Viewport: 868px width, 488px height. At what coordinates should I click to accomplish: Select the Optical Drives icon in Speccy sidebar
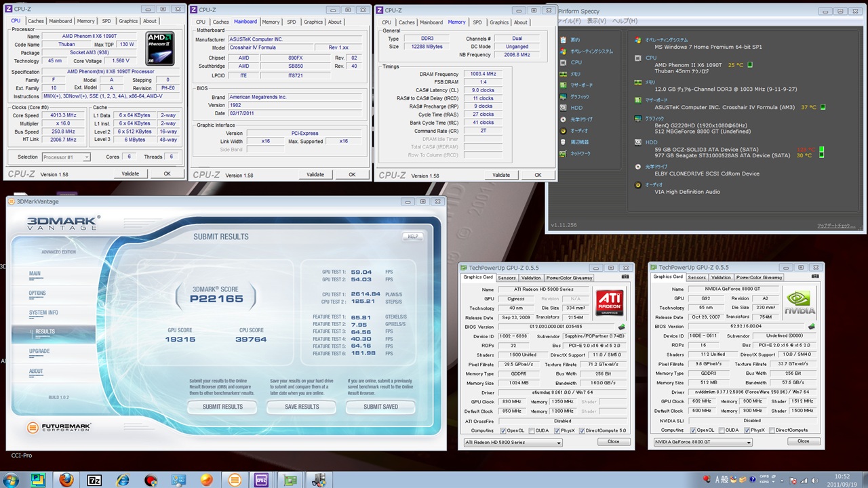563,119
